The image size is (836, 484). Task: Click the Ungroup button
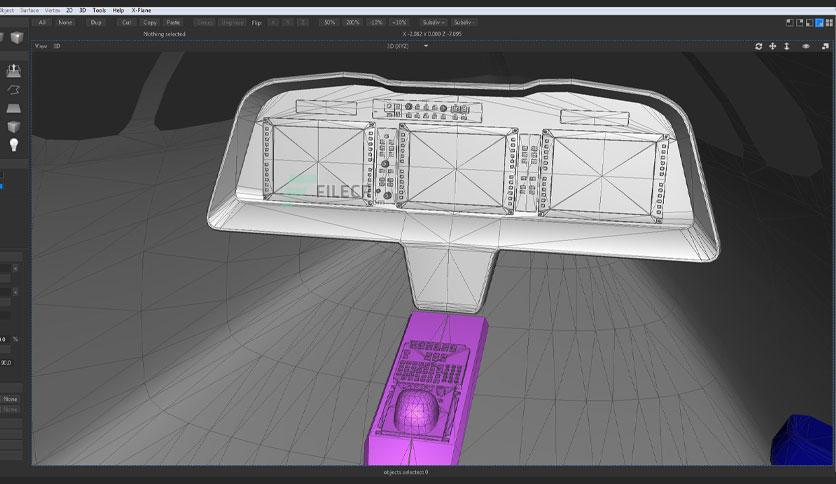click(232, 22)
